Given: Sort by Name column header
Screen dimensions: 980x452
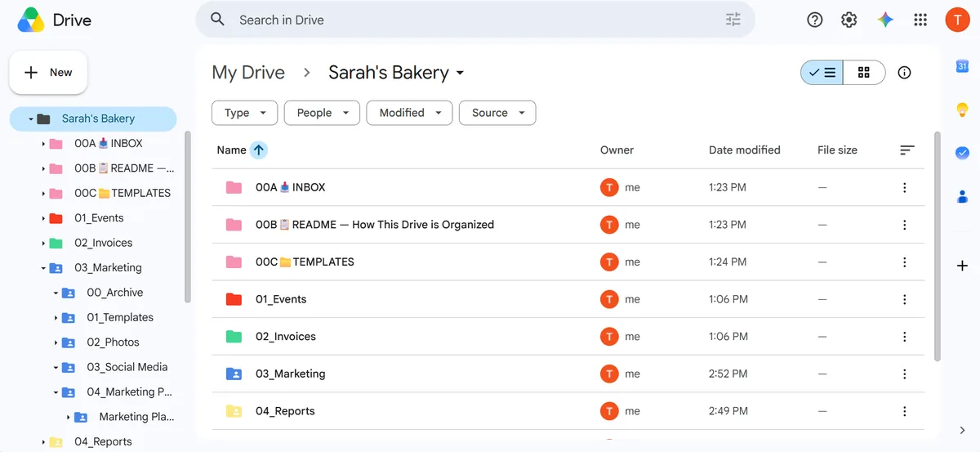Looking at the screenshot, I should pyautogui.click(x=231, y=150).
